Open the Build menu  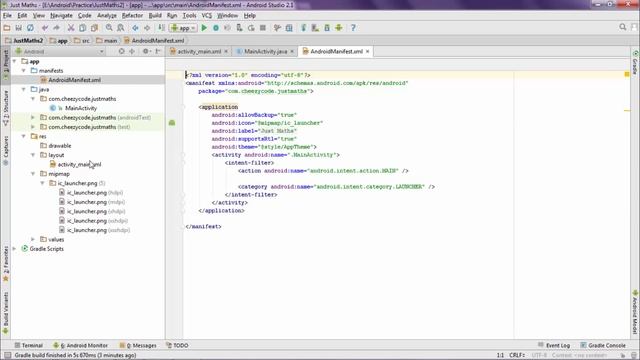pos(155,16)
